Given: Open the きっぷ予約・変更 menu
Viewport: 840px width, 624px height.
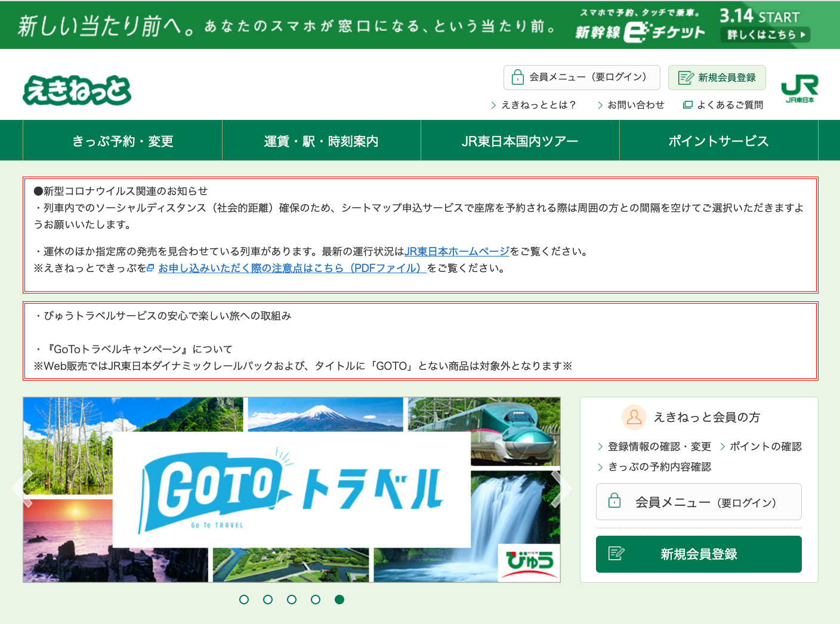Looking at the screenshot, I should pos(122,141).
